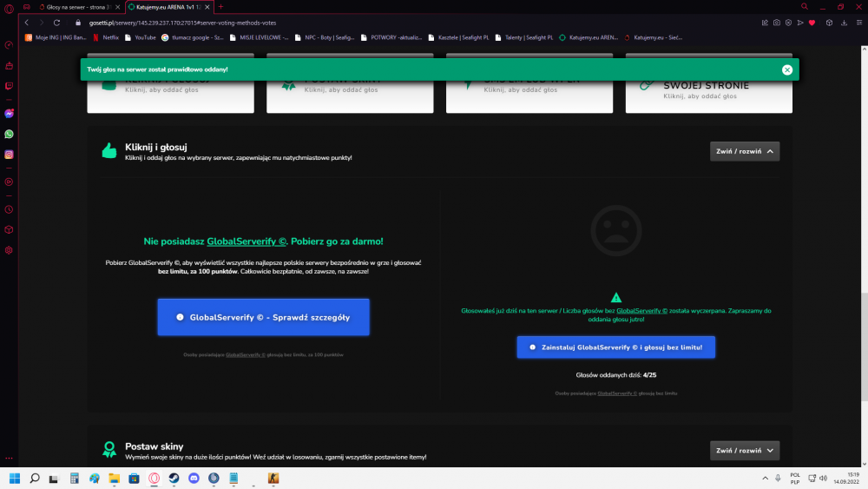Follow GlobalServerify link below 'Głosów oddanych dziś'
868x489 pixels.
pos(617,393)
